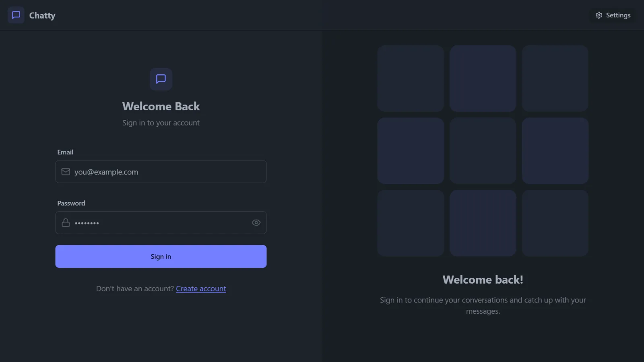Click the chat bubble icon above Welcome Back

click(161, 79)
